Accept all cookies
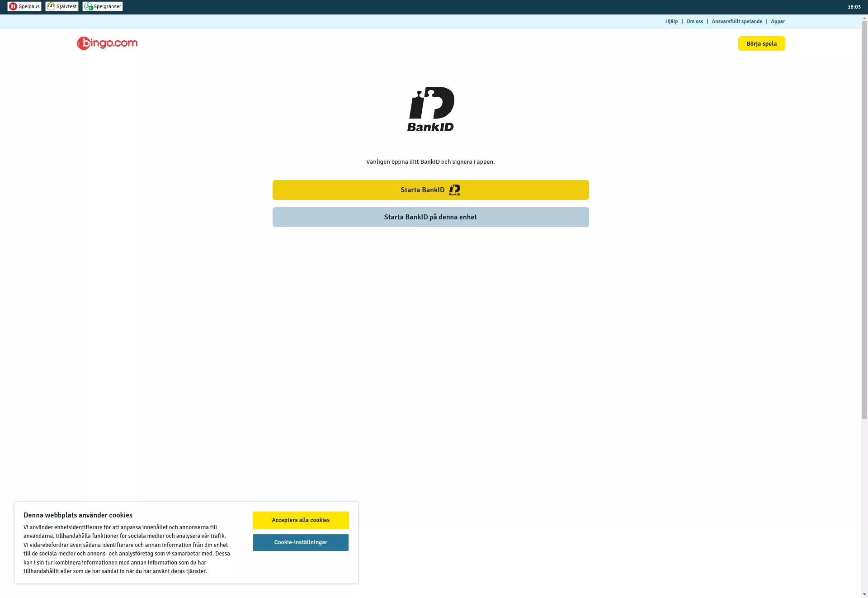The image size is (868, 598). pos(301,520)
